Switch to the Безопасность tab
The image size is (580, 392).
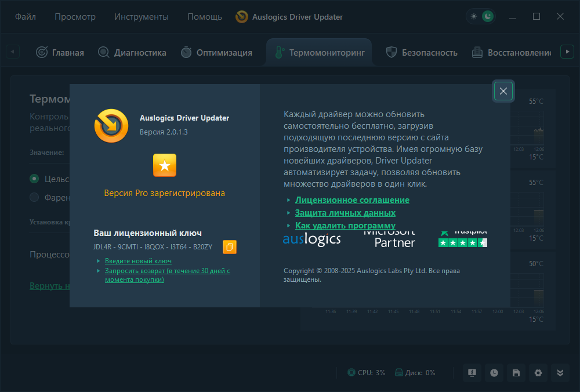coord(422,53)
